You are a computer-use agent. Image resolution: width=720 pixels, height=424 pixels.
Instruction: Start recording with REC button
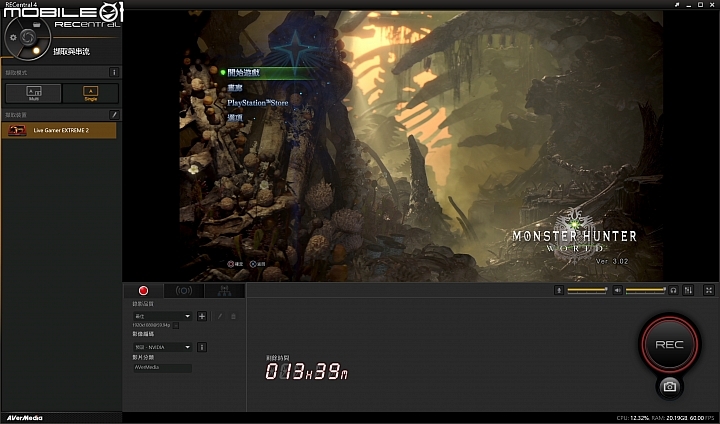(x=669, y=344)
